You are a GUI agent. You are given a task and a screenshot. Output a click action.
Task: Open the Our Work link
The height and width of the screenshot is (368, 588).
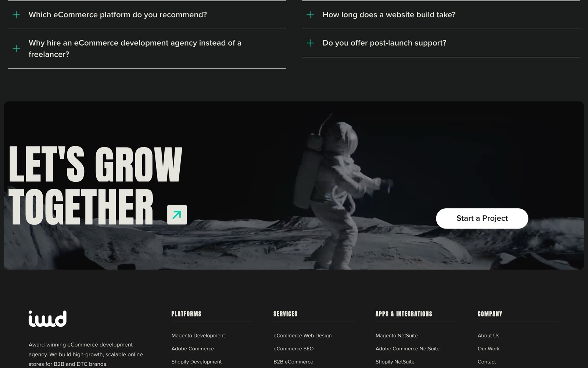pos(489,348)
